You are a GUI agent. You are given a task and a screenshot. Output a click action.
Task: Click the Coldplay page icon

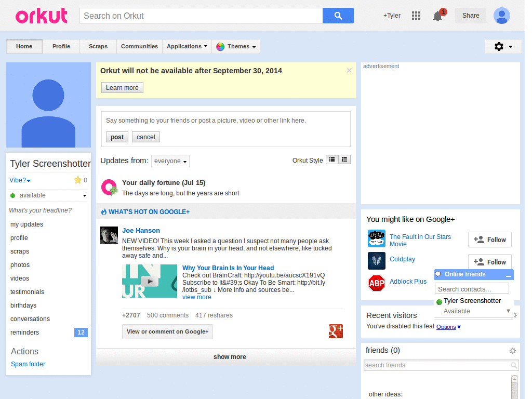[x=377, y=261]
